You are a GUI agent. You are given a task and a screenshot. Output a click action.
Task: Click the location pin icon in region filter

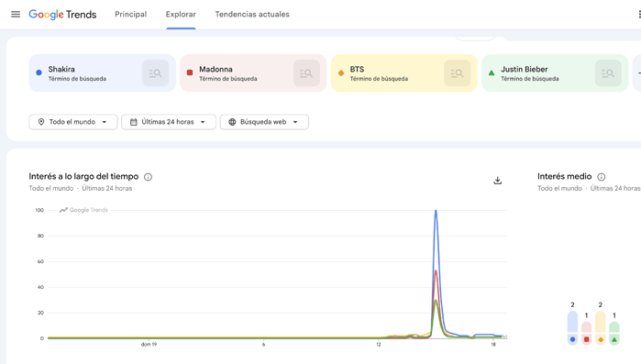[41, 122]
